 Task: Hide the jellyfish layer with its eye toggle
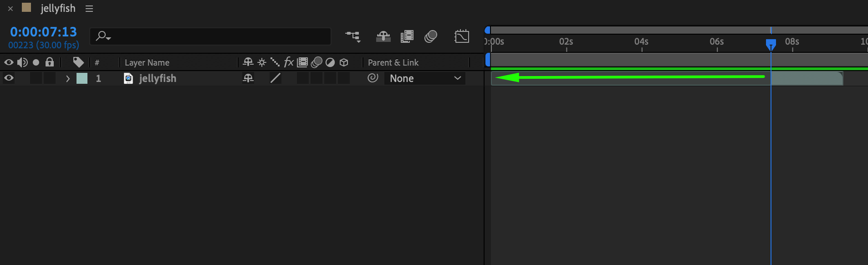coord(9,78)
